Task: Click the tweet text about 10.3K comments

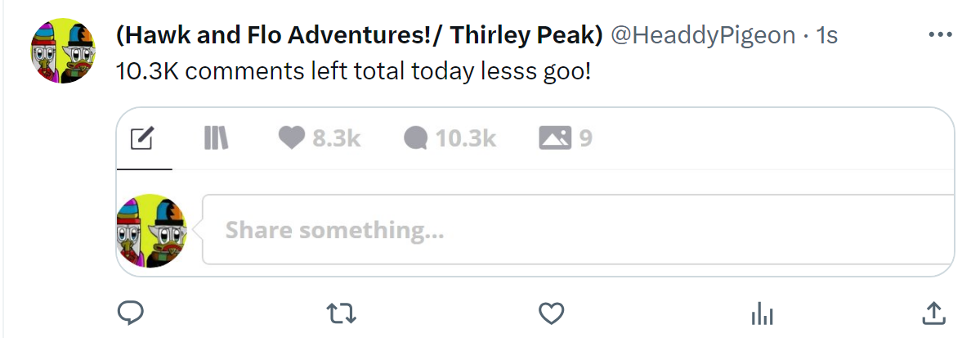Action: coord(353,71)
